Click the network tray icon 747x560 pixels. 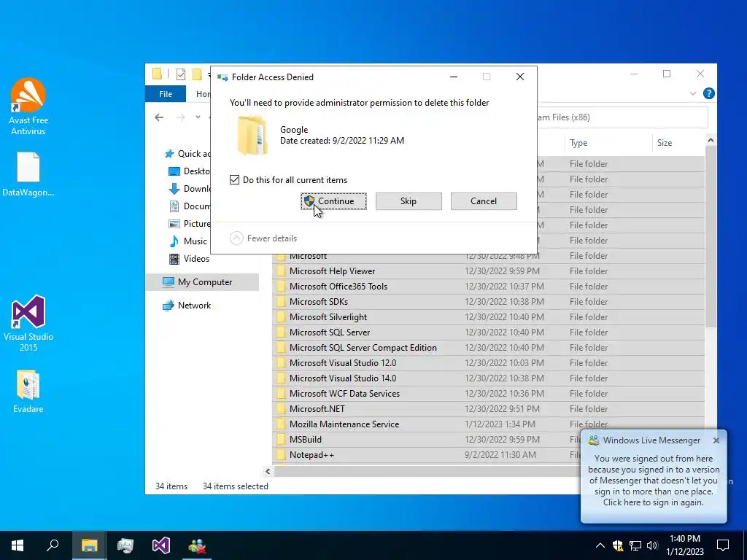(635, 545)
